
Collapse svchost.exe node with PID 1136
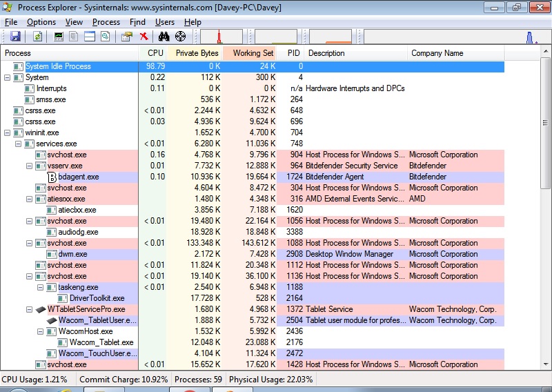point(30,277)
